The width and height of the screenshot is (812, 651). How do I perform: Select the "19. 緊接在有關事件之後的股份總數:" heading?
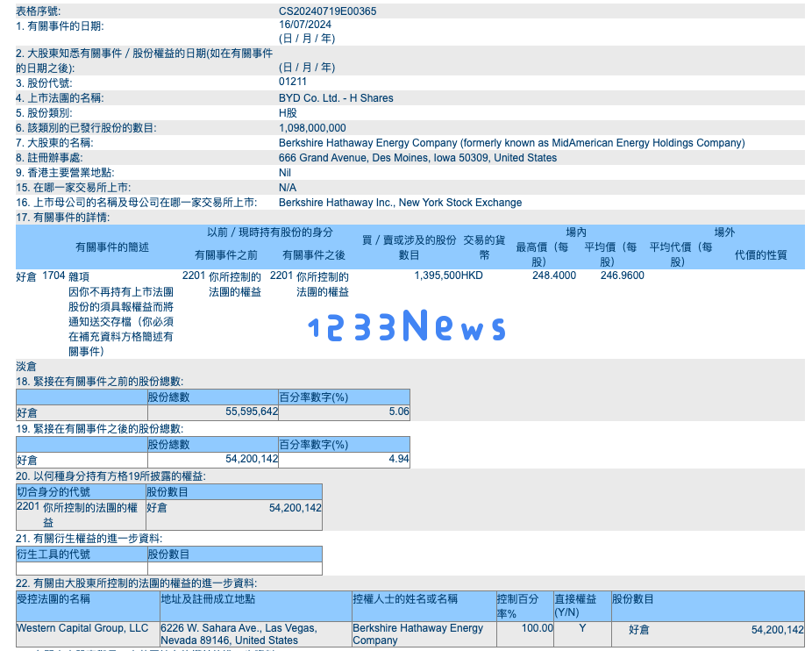tap(99, 429)
